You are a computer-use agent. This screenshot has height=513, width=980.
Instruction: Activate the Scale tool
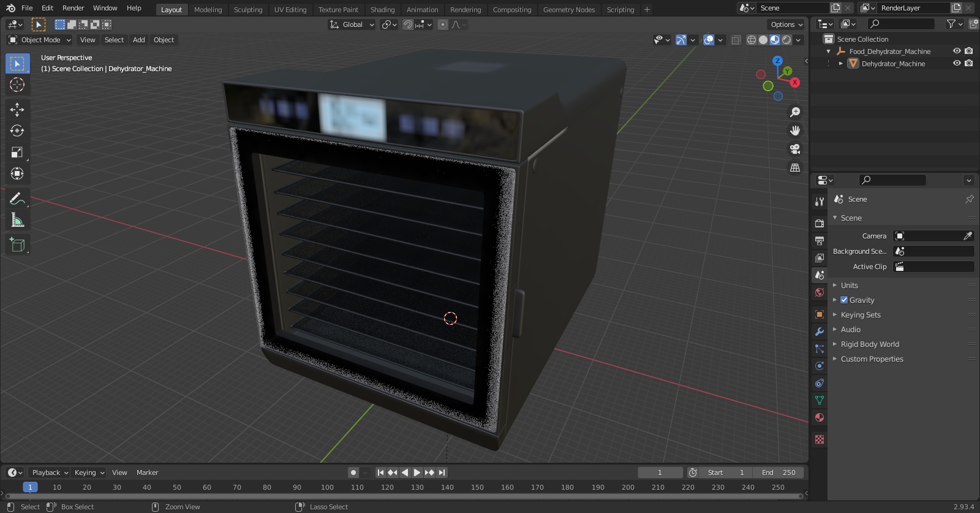pos(17,152)
